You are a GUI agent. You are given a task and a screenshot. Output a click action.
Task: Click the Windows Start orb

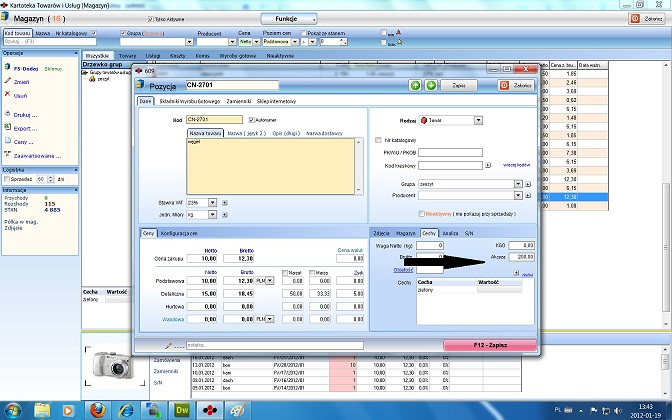coord(12,410)
